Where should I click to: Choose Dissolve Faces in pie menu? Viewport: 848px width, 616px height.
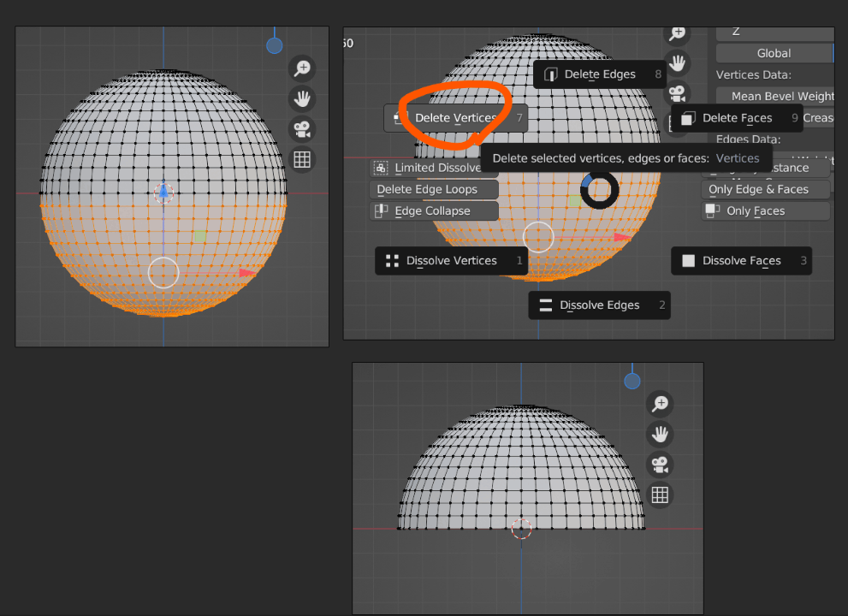click(741, 261)
